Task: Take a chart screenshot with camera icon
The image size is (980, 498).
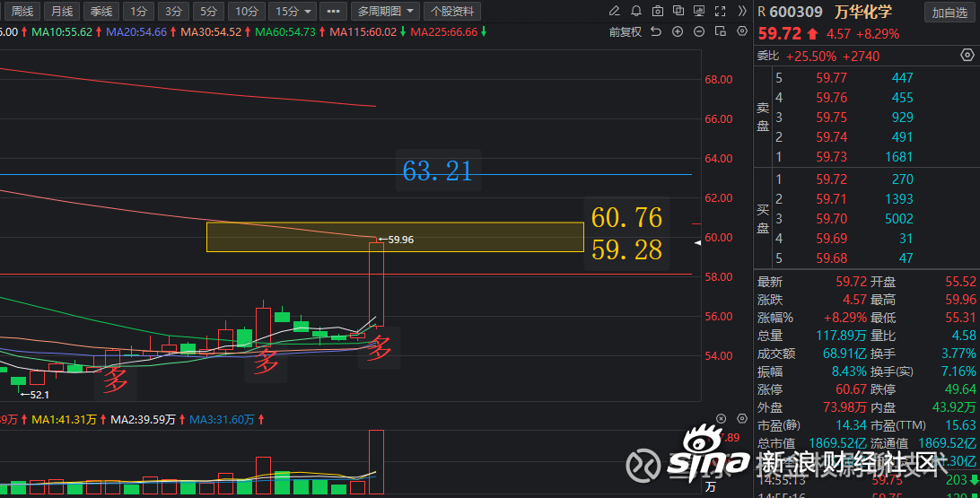Action: point(658,12)
